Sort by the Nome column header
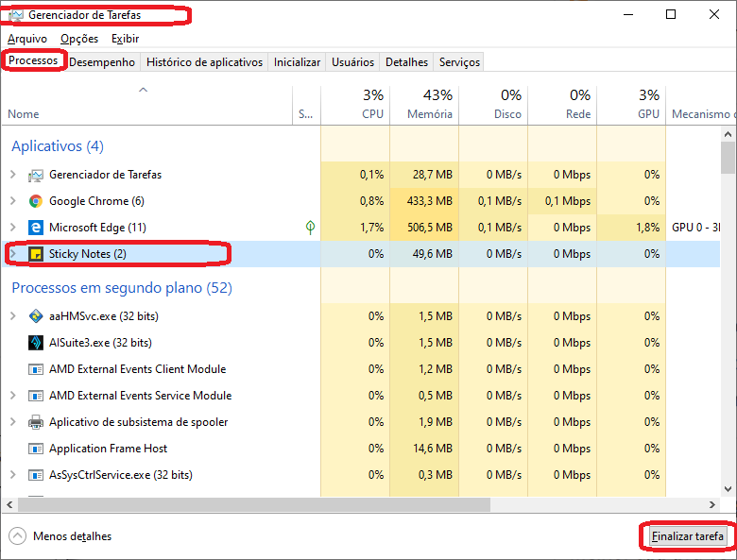737x560 pixels. pyautogui.click(x=147, y=105)
